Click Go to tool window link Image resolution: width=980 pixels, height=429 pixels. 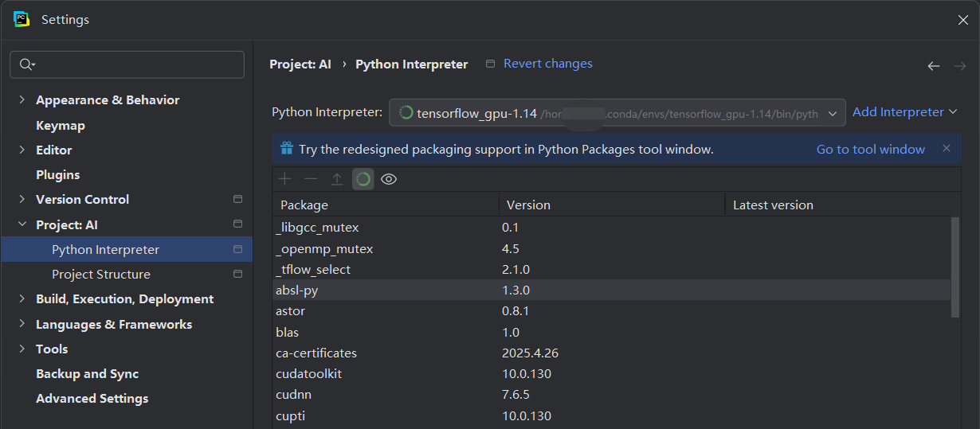(871, 149)
